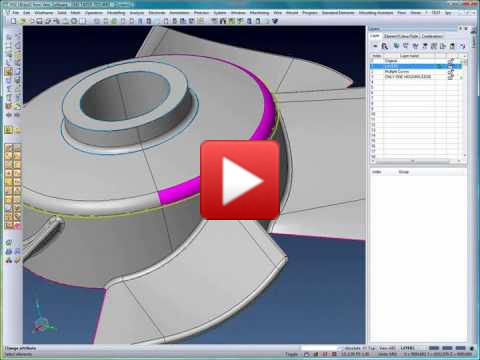480x360 pixels.
Task: Click the Layer name column header
Action: 409,56
